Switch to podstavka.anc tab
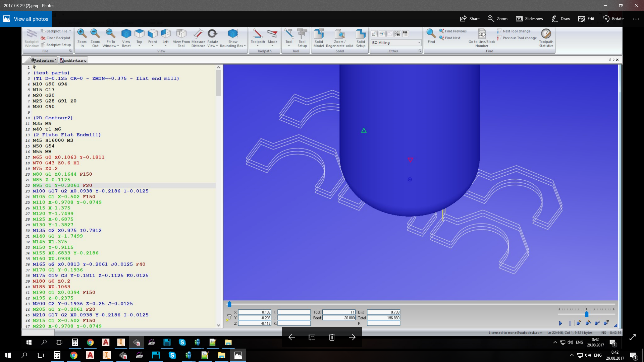This screenshot has width=644, height=362. coord(73,60)
